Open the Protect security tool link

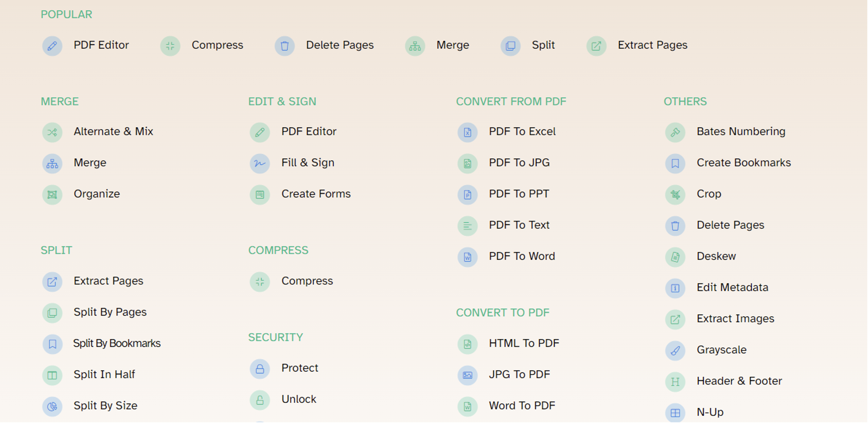(x=300, y=368)
